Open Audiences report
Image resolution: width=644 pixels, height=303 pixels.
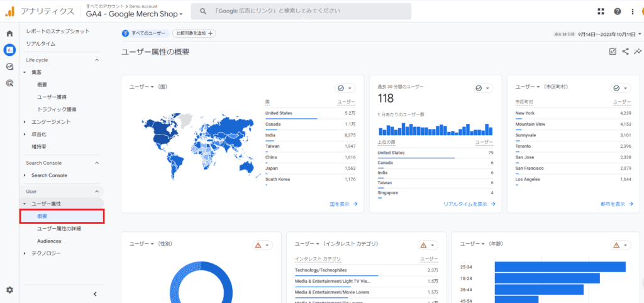[x=49, y=241]
